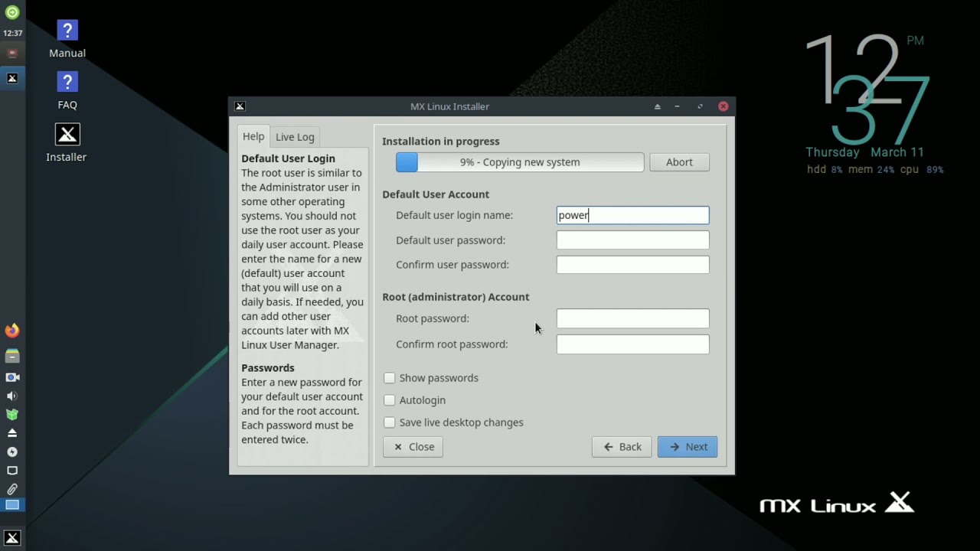Screen dimensions: 980x551
Task: Switch to the Live Log tab
Action: [295, 137]
